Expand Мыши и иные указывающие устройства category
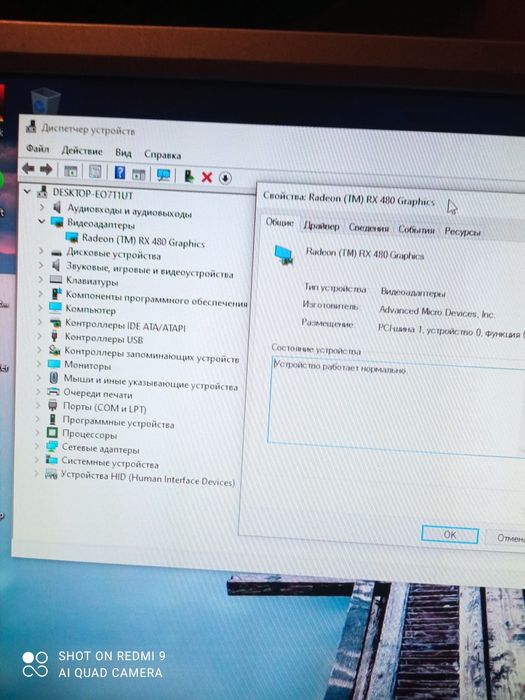 (x=39, y=377)
